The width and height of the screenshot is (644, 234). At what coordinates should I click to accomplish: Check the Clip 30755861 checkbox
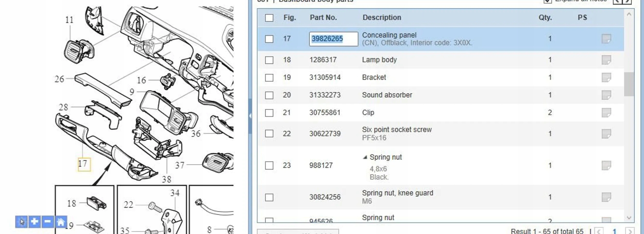tap(269, 113)
